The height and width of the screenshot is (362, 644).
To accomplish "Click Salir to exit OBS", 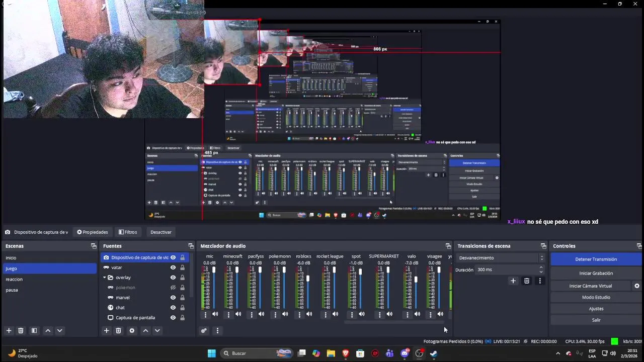I will 596,320.
